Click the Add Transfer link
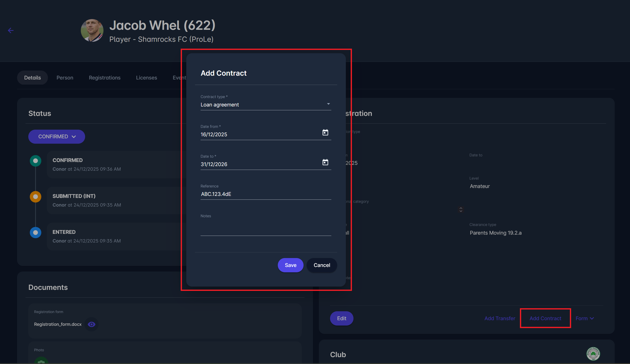The image size is (630, 364). [500, 318]
